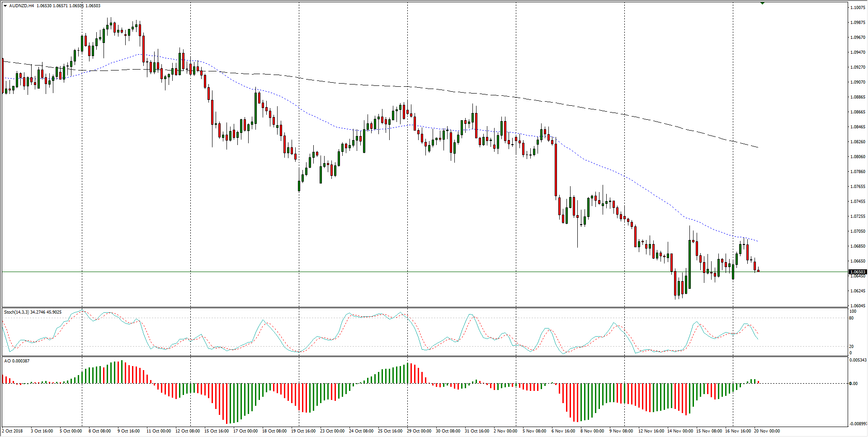The width and height of the screenshot is (868, 437).
Task: Click the Stochastic 80 level label
Action: pos(851,318)
